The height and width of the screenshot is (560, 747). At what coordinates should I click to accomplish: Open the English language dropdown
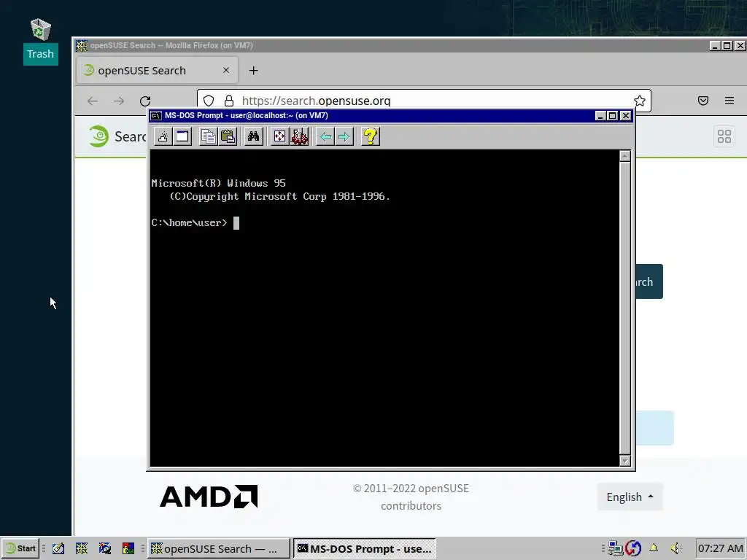coord(630,497)
